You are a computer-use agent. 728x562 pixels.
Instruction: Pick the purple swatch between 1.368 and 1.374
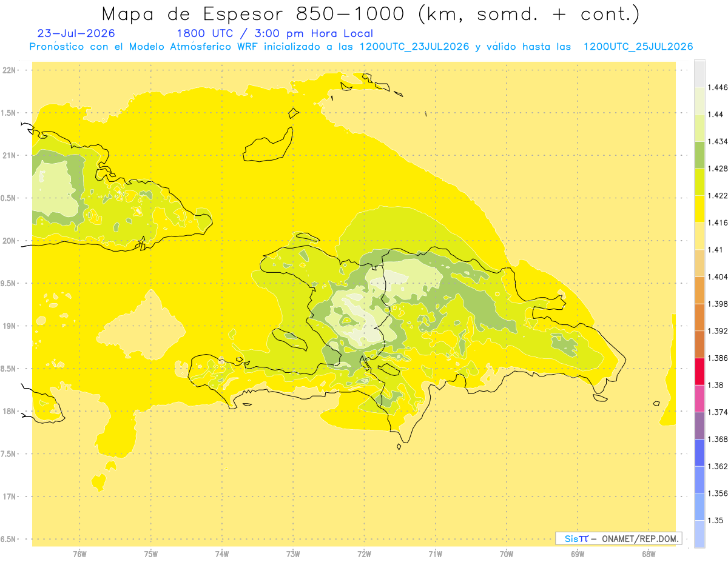[699, 426]
